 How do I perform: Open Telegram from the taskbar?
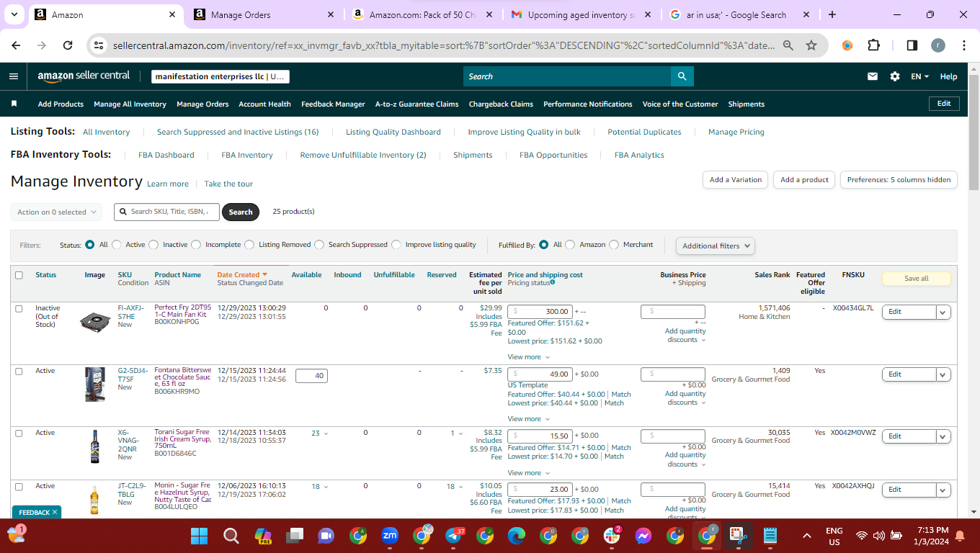[x=454, y=536]
